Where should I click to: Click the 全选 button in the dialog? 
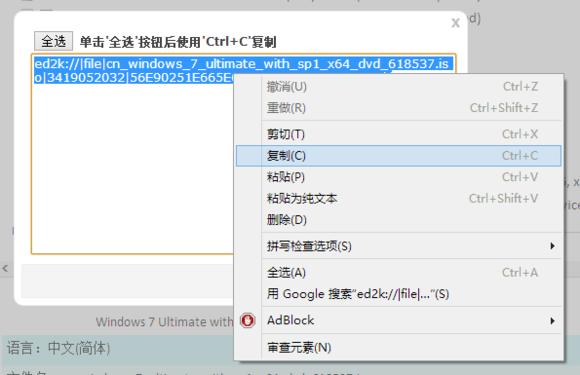click(x=53, y=41)
